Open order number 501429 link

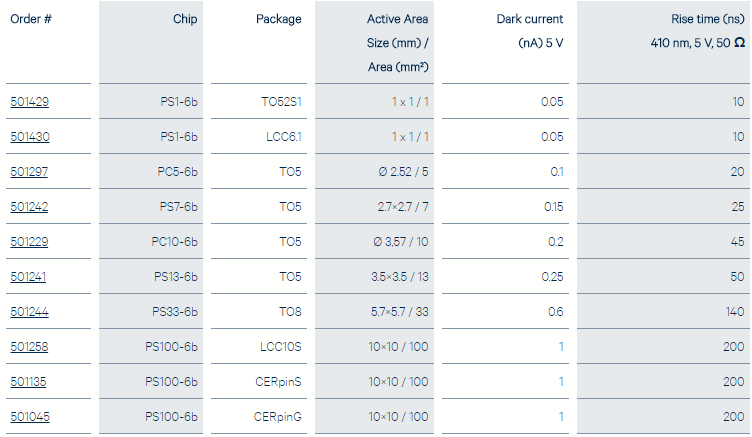28,102
